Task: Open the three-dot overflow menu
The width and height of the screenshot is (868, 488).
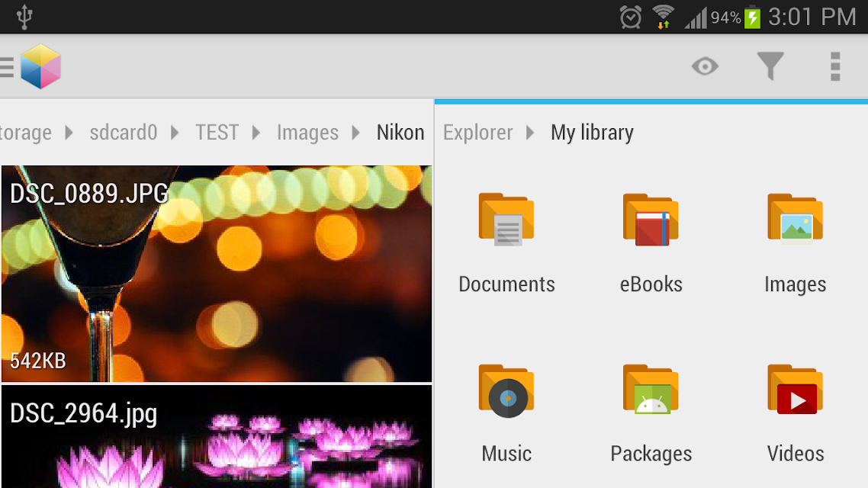Action: (x=835, y=66)
